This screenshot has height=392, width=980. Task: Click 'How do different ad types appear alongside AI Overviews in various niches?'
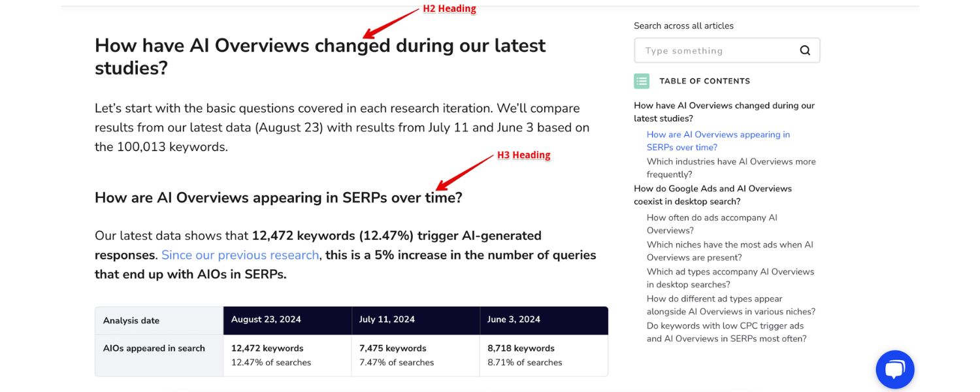pos(730,304)
